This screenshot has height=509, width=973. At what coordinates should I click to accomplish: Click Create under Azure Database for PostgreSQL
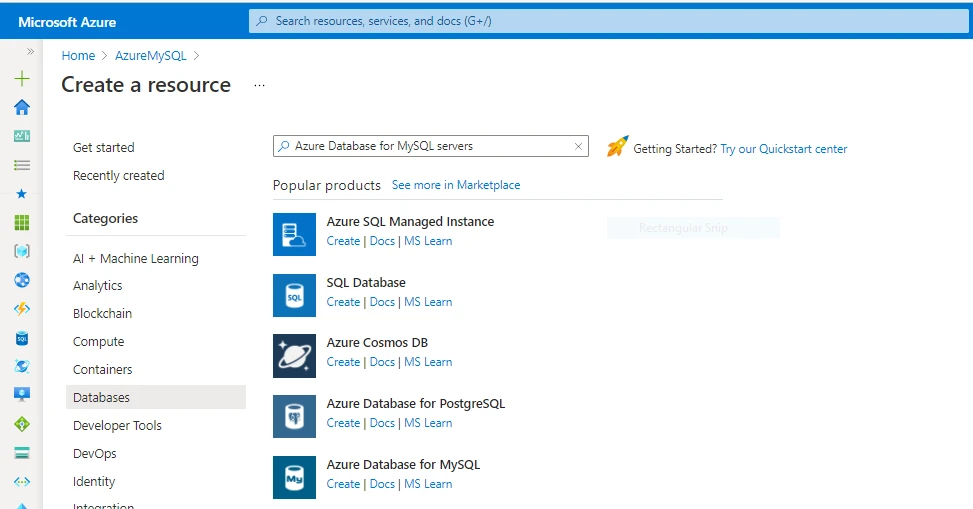coord(343,423)
